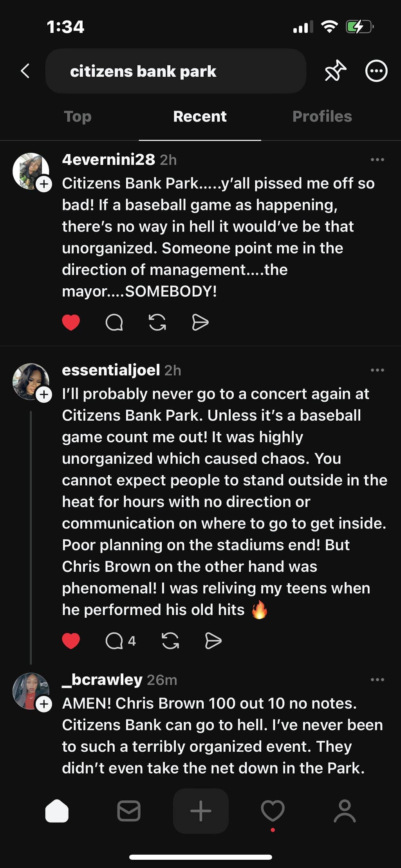Tap the back arrow
The width and height of the screenshot is (401, 868).
tap(25, 71)
